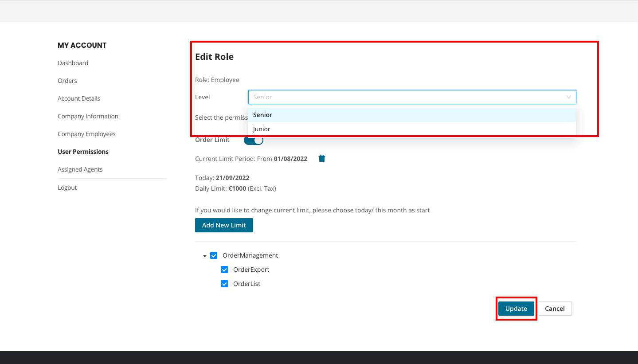
Task: Go to Orders in sidebar
Action: point(67,81)
